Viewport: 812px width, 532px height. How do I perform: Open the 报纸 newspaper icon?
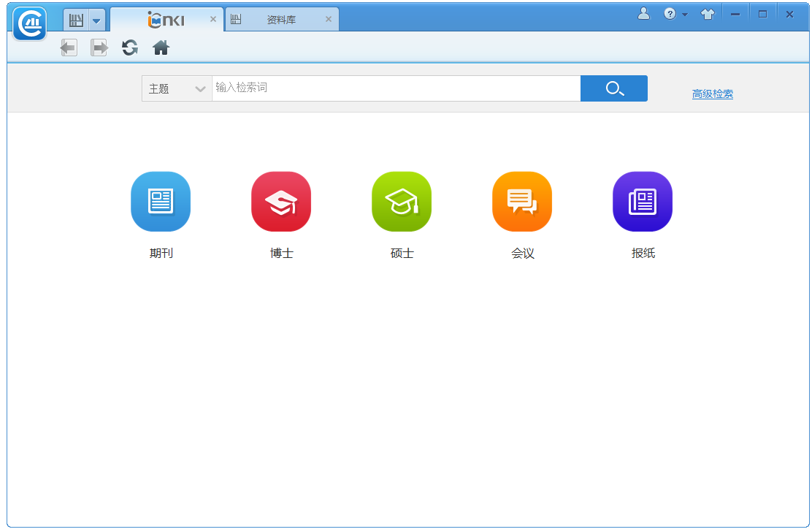click(643, 202)
